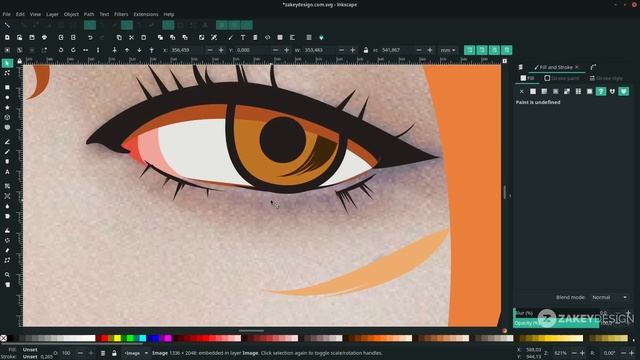This screenshot has width=640, height=360.
Task: Open the XML editor icon
Action: (x=267, y=38)
